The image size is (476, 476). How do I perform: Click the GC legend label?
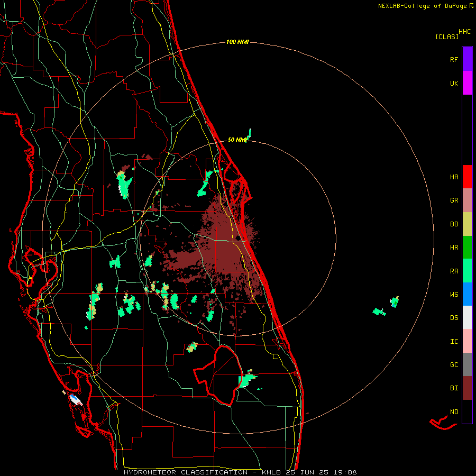click(454, 365)
